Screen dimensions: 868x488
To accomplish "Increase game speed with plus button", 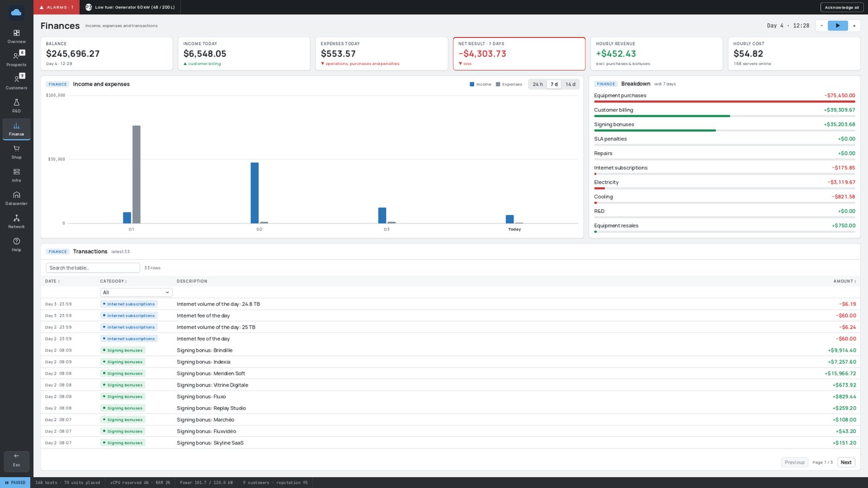I will [854, 25].
